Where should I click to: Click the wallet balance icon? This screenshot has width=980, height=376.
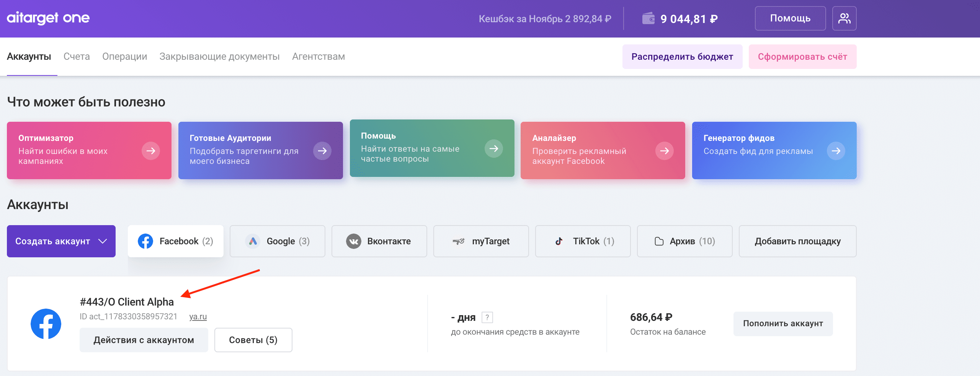(648, 18)
